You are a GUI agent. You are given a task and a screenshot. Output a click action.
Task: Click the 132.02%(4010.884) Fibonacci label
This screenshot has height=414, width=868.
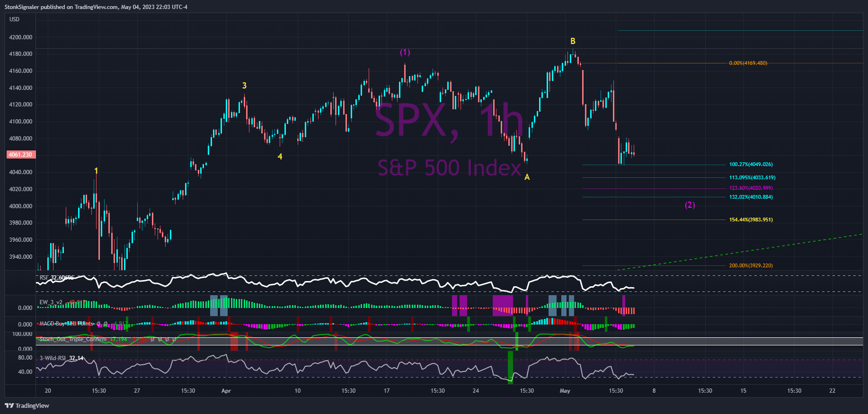[751, 197]
